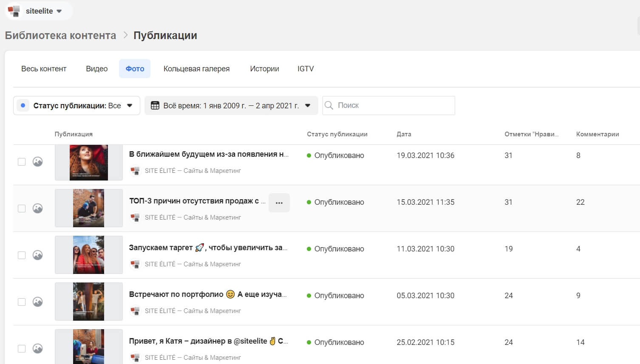This screenshot has height=364, width=640.
Task: Switch to the Весь контент tab
Action: (x=44, y=69)
